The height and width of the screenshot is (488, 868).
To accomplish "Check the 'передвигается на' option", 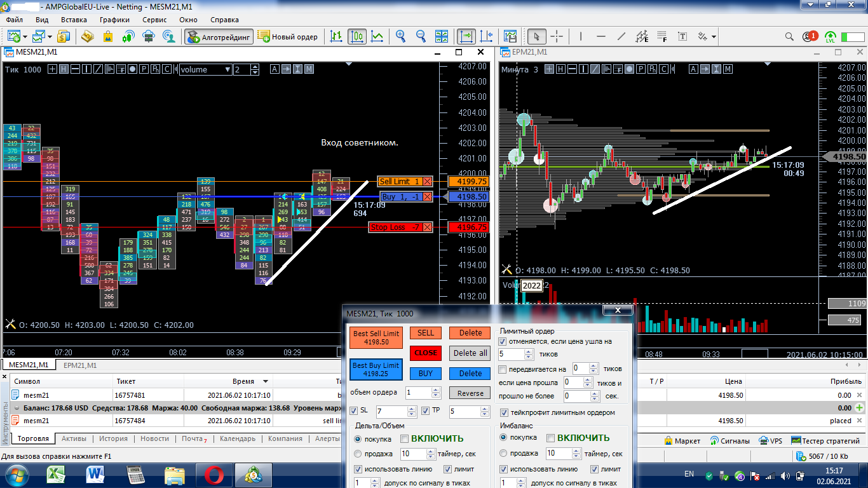I will click(x=503, y=369).
